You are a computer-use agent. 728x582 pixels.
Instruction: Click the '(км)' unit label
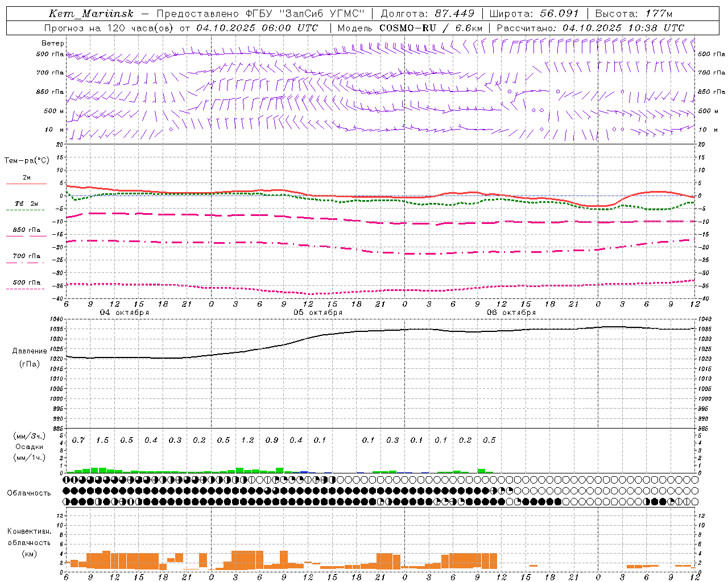click(29, 554)
